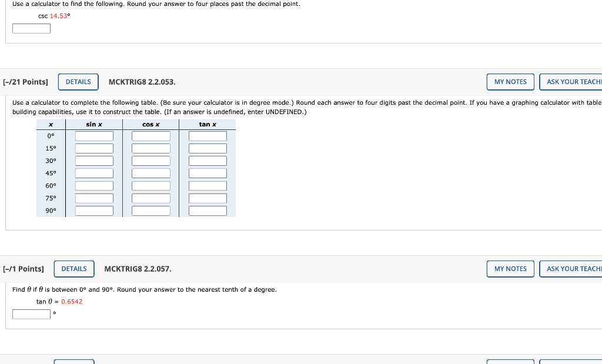Click the red 14.53° value text
The width and height of the screenshot is (602, 364).
59,16
